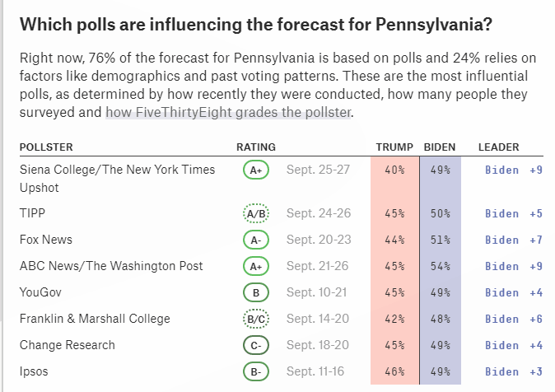Viewport: 555px width, 392px height.
Task: Click the Biden +3 leader for Ipsos
Action: coord(513,371)
